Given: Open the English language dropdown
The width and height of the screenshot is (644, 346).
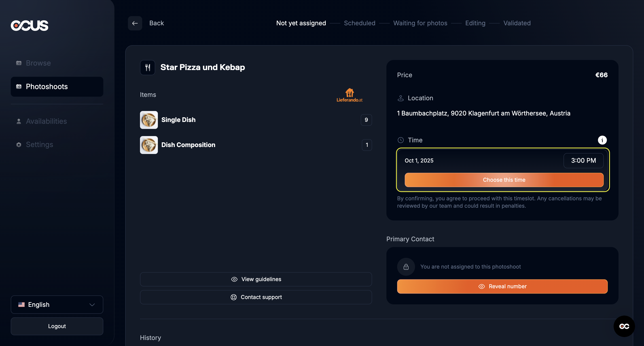Looking at the screenshot, I should pos(57,304).
